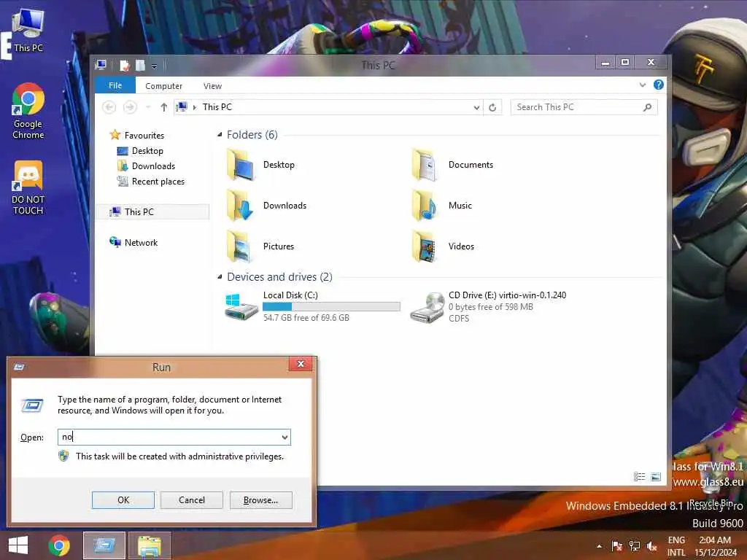Select the Documents folder icon
This screenshot has width=747, height=560.
click(x=425, y=165)
